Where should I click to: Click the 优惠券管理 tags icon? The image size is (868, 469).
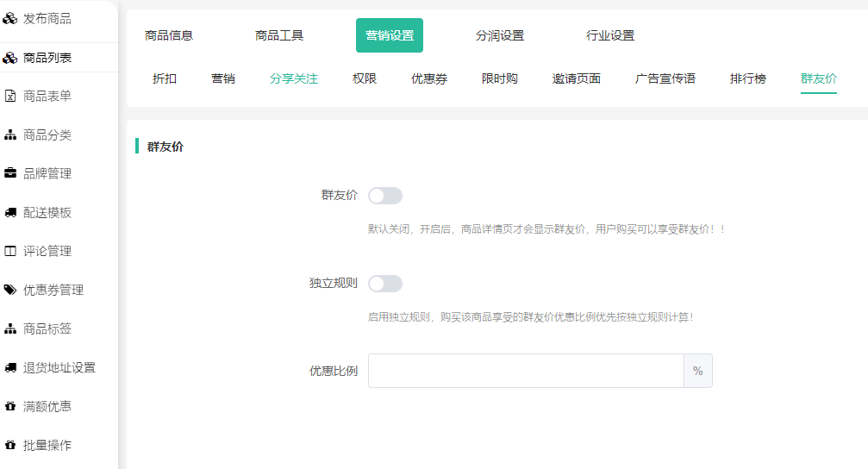(x=10, y=291)
